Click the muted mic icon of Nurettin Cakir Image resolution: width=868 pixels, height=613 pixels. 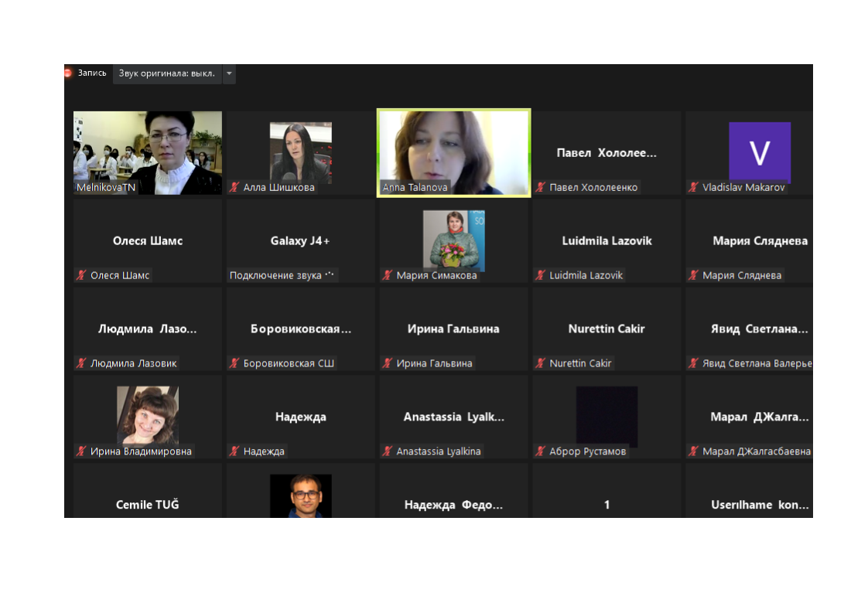tap(541, 363)
